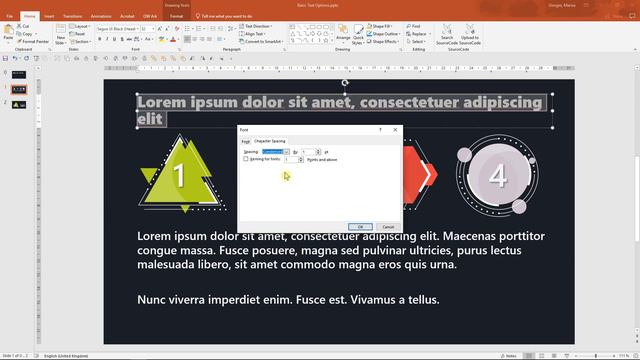Switch to the Transitions ribbon tab
640x360 pixels.
(x=72, y=16)
